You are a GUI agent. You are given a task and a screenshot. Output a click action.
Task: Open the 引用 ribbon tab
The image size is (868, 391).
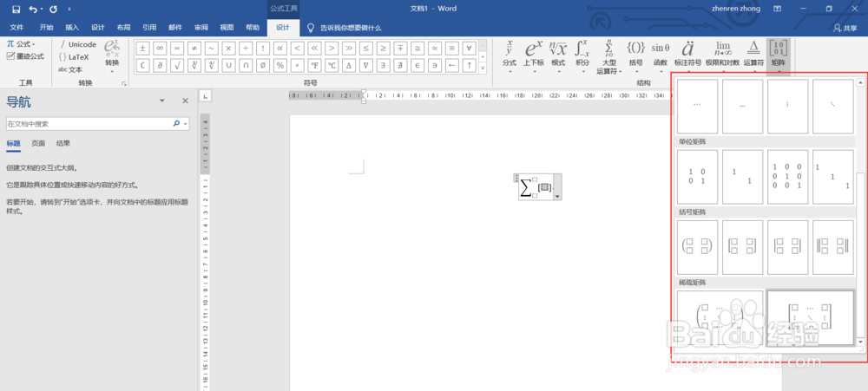(149, 28)
